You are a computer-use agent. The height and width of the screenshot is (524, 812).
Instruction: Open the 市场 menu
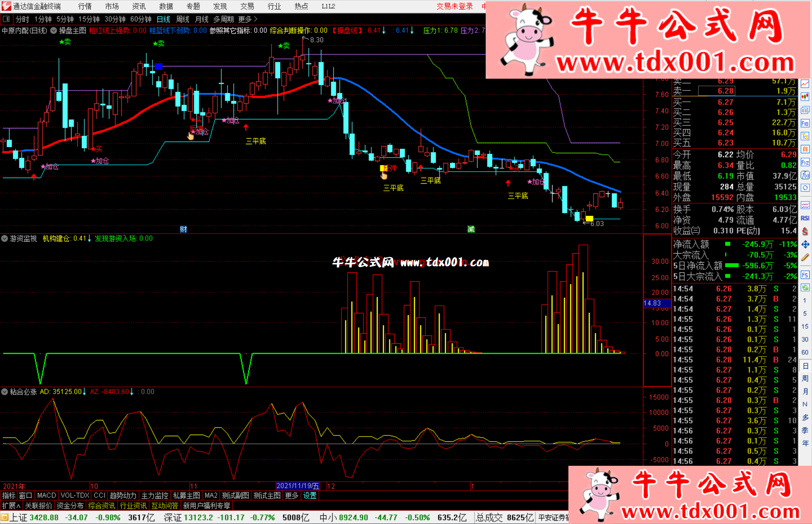tap(112, 6)
